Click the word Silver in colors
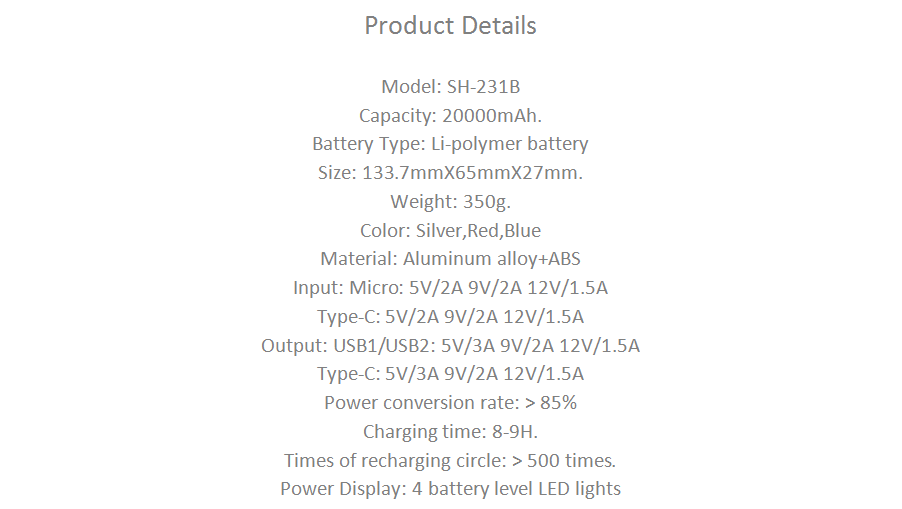 point(439,231)
